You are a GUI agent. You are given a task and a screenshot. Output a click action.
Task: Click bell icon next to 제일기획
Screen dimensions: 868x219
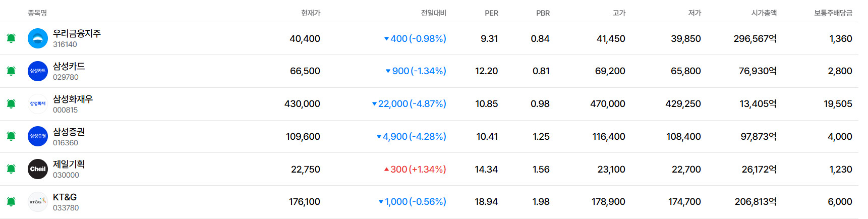[x=11, y=169]
